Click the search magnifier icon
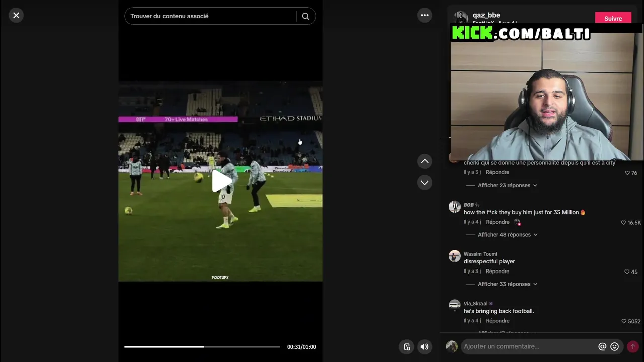The width and height of the screenshot is (644, 362). click(x=305, y=16)
